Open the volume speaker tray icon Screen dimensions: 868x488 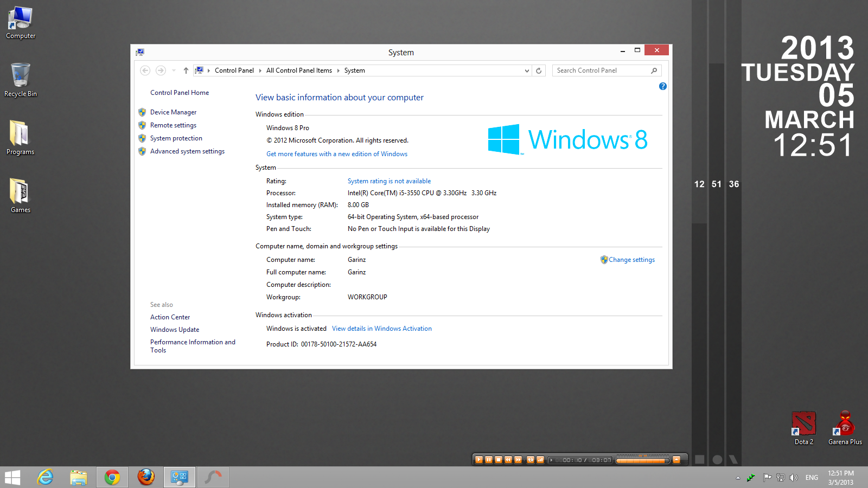pyautogui.click(x=794, y=478)
